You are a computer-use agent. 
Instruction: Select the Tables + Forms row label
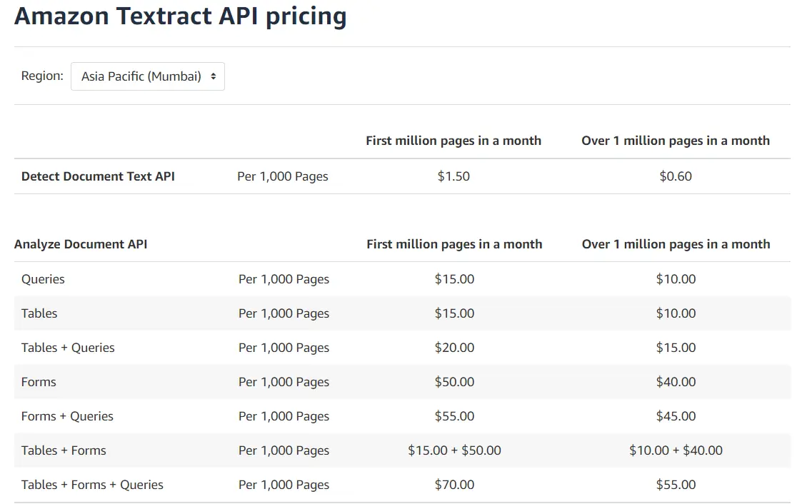(x=64, y=450)
